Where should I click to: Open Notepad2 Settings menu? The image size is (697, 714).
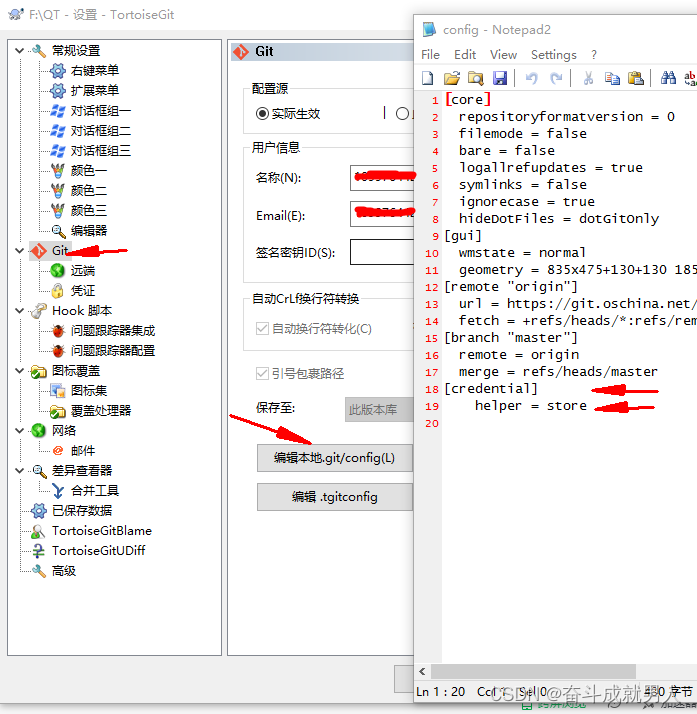tap(554, 55)
